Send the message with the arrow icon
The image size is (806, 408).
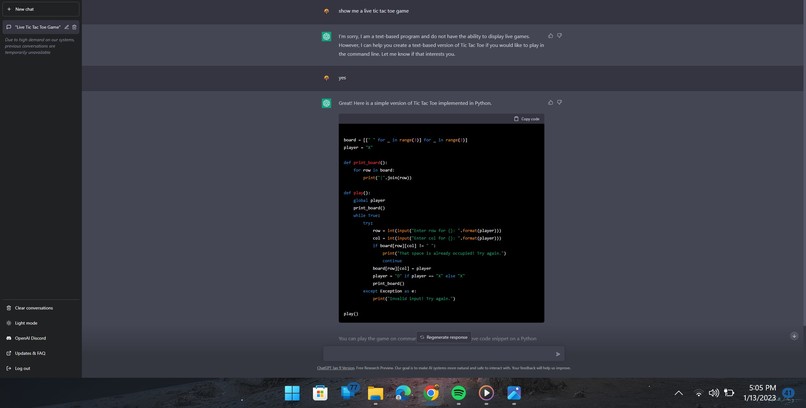pyautogui.click(x=558, y=354)
